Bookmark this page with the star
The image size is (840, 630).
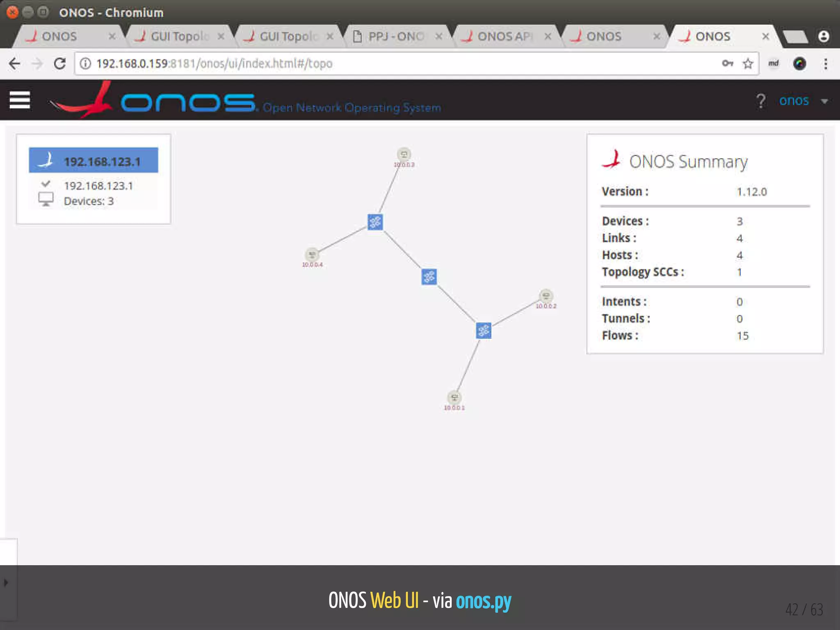(x=748, y=64)
